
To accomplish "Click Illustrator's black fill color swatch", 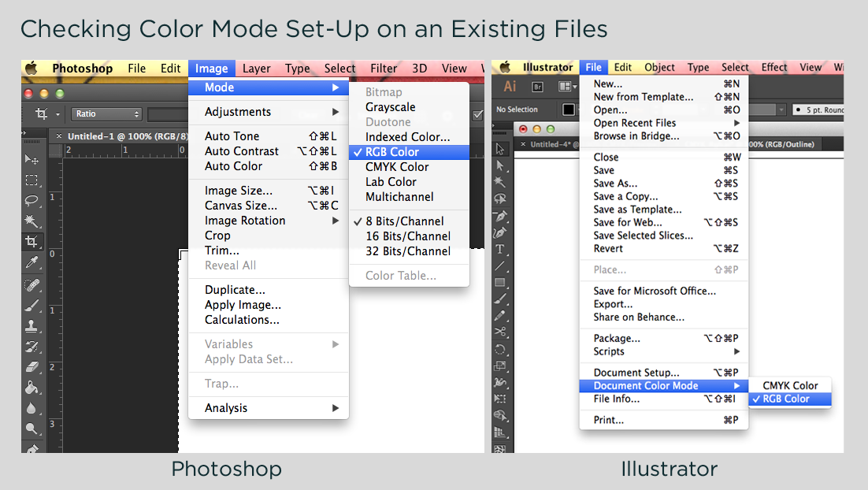I will coord(568,109).
